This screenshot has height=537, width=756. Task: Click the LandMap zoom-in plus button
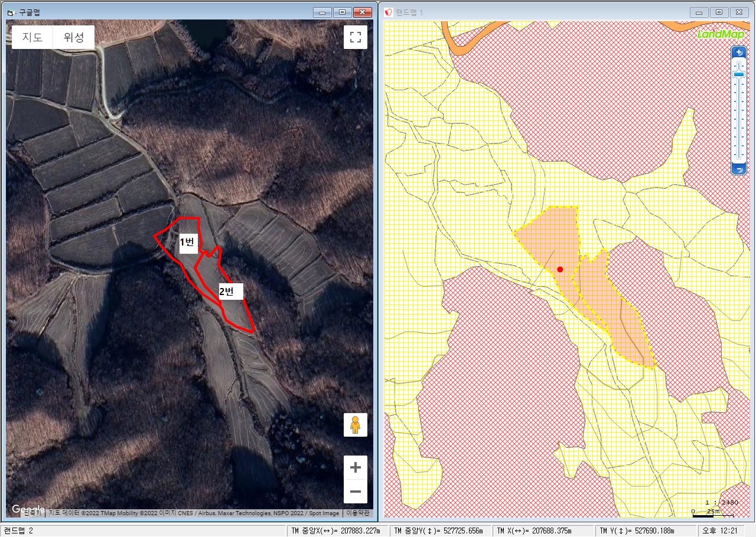(739, 53)
